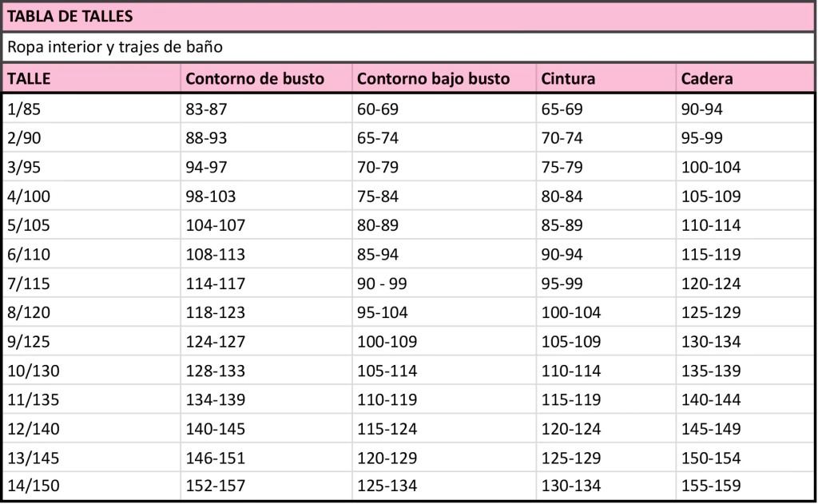Select the hip value 140-144
This screenshot has width=818, height=504.
click(711, 399)
